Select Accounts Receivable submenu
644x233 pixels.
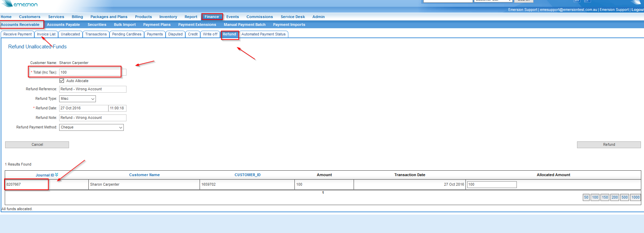[x=20, y=25]
